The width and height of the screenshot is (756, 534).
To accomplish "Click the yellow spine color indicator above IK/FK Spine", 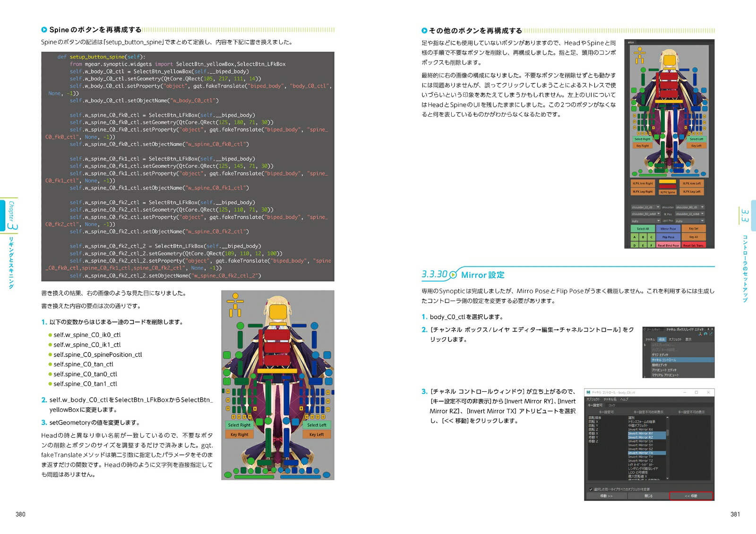I will (668, 181).
